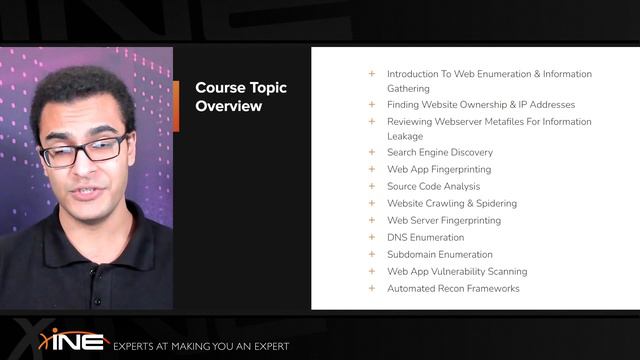Click the plus bullet beside 'Search Engine Discovery'

[372, 152]
